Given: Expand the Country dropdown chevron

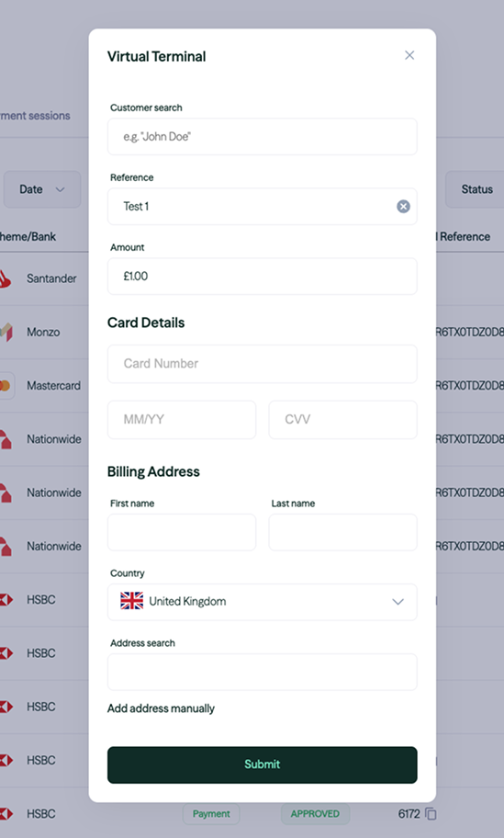Looking at the screenshot, I should click(x=398, y=602).
